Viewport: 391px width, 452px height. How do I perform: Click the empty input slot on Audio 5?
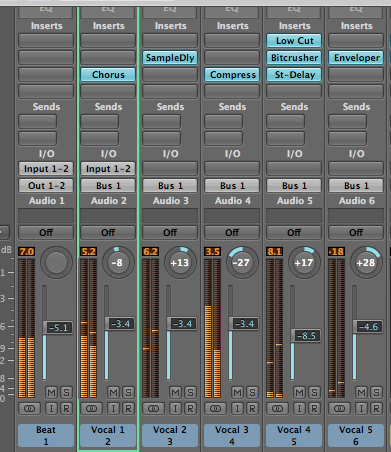[x=294, y=169]
